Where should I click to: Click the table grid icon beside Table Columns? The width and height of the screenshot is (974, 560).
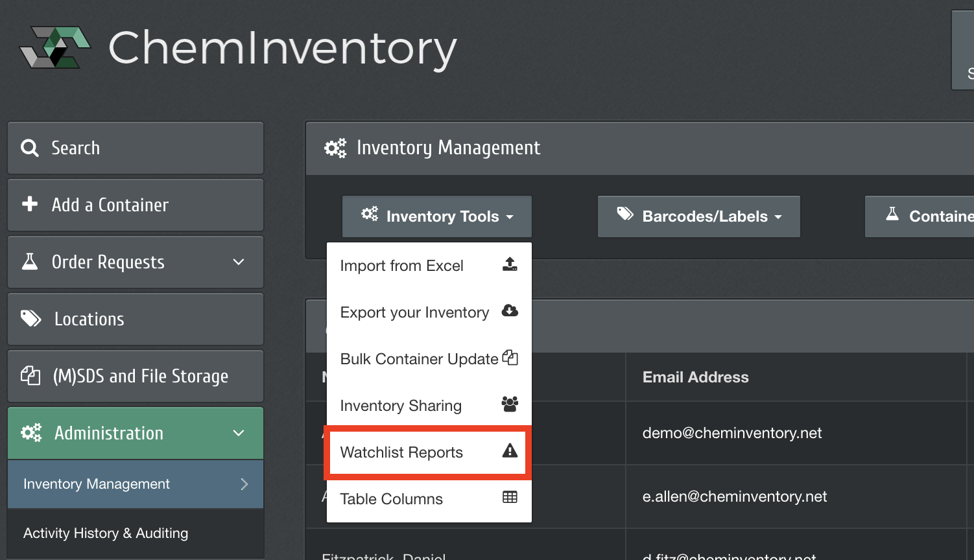pos(510,497)
